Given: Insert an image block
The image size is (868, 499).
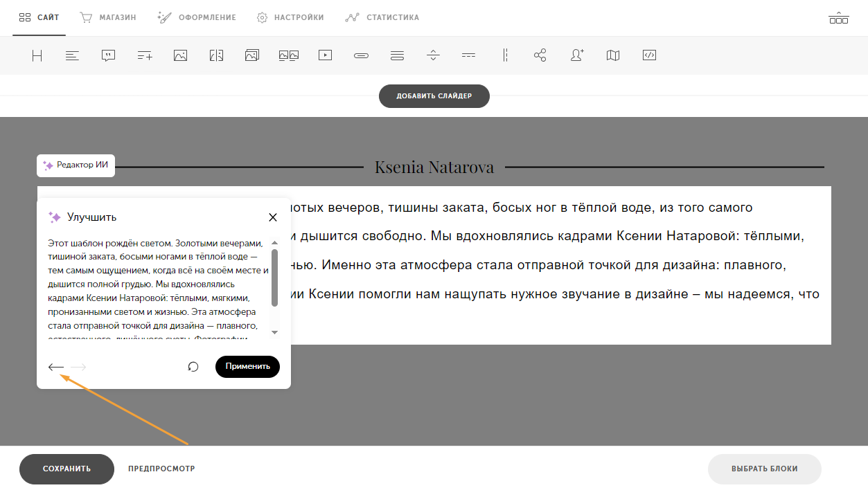Looking at the screenshot, I should pos(180,55).
